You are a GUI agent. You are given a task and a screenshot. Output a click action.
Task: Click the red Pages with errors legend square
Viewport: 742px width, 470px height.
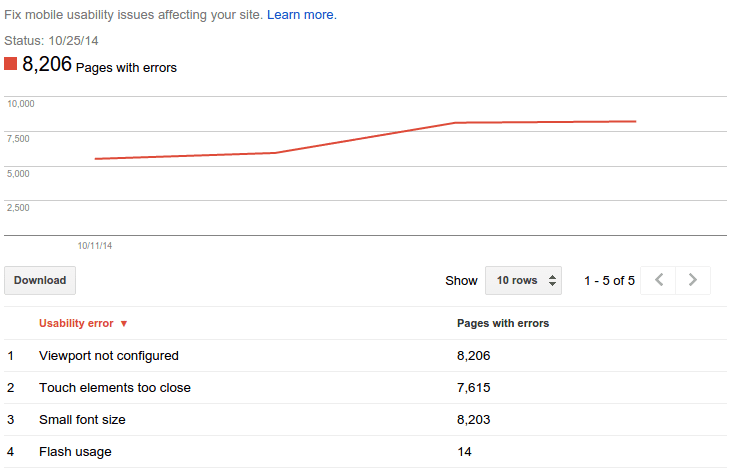tap(11, 64)
